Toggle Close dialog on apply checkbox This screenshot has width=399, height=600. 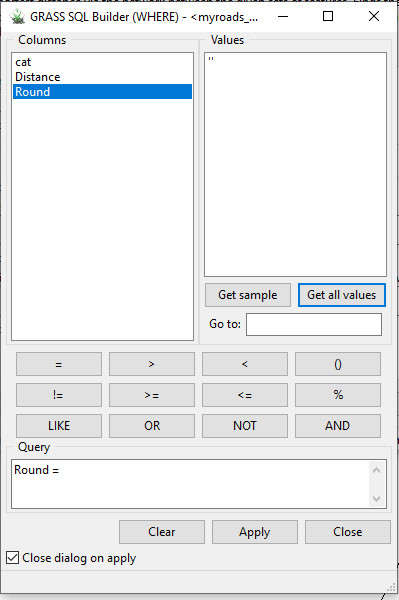(x=12, y=558)
